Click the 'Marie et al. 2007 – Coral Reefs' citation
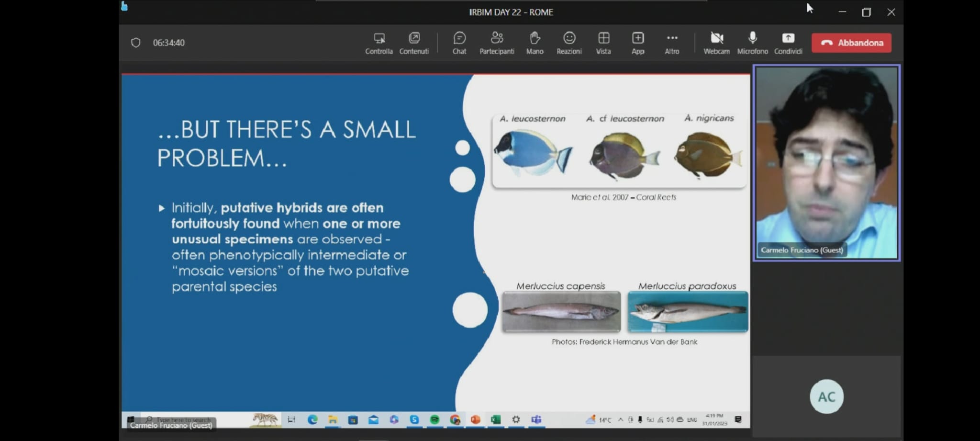Viewport: 980px width, 441px height. tap(624, 197)
